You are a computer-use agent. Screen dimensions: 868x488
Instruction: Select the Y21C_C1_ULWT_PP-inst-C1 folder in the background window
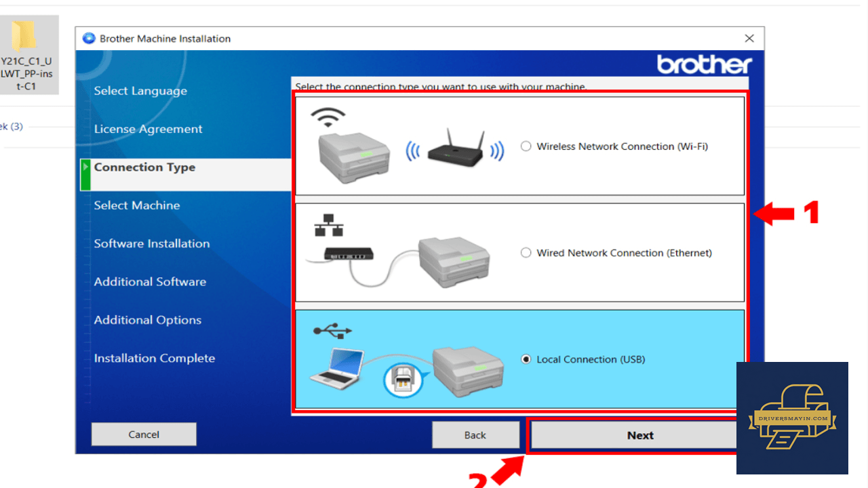(28, 55)
